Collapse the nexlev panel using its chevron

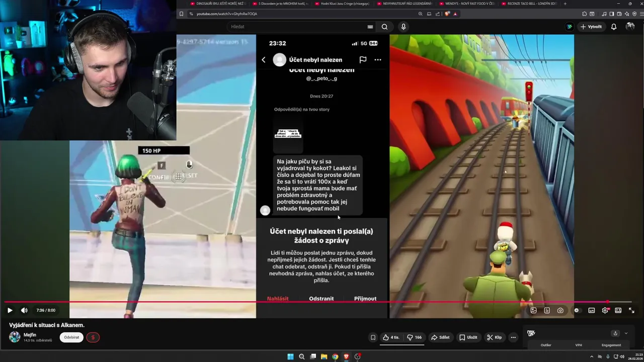pos(626,333)
